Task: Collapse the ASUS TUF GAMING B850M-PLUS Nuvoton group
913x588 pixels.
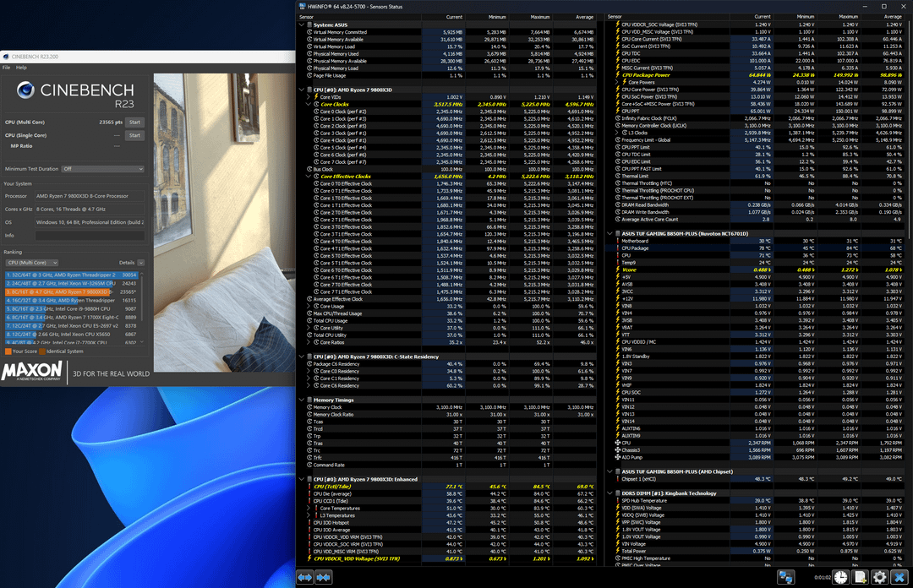Action: (x=610, y=233)
